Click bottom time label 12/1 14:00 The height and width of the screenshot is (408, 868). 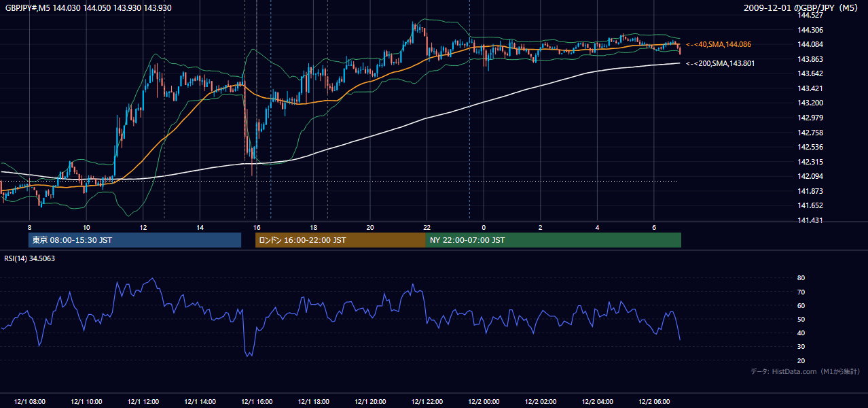click(200, 402)
